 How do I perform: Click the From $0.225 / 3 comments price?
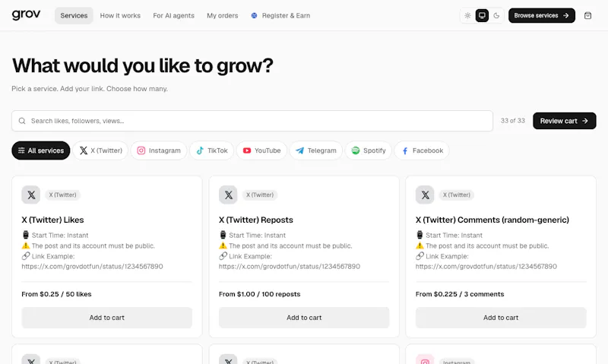click(460, 294)
